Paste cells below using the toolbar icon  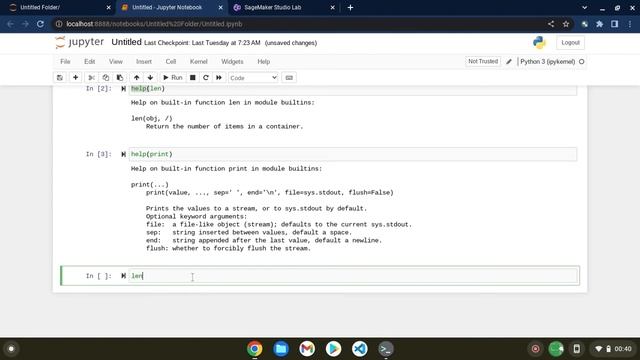click(120, 78)
